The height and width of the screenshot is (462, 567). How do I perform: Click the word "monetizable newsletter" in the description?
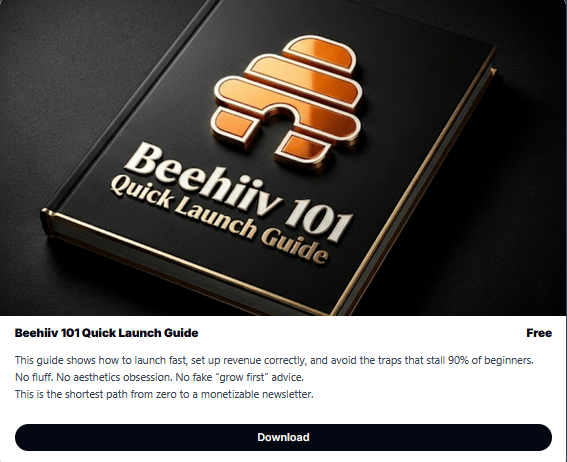click(257, 394)
